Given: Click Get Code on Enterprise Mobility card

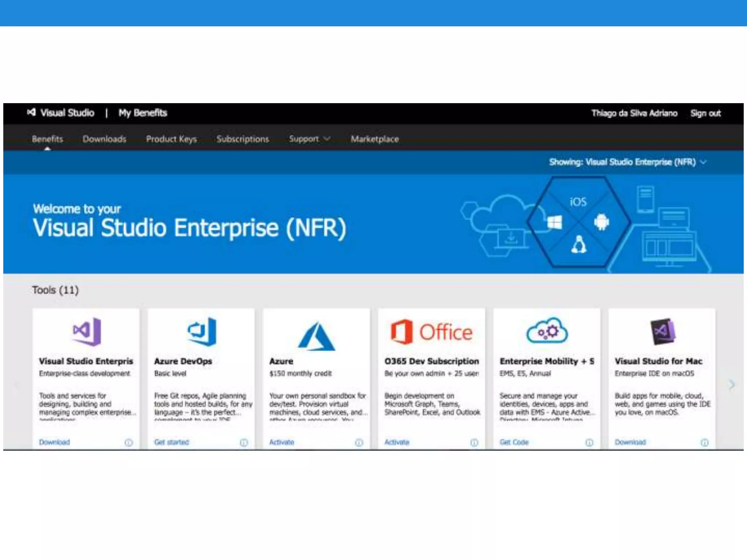Looking at the screenshot, I should tap(514, 442).
